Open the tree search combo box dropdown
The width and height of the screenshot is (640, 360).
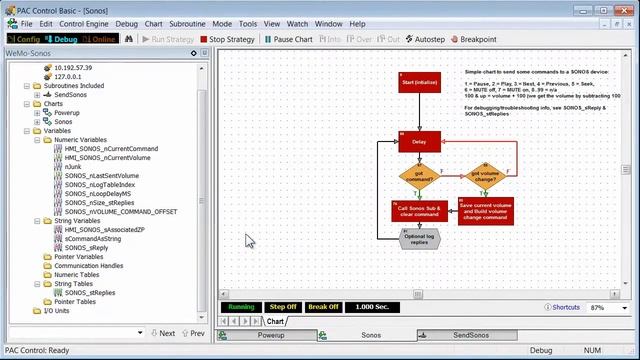coord(140,333)
